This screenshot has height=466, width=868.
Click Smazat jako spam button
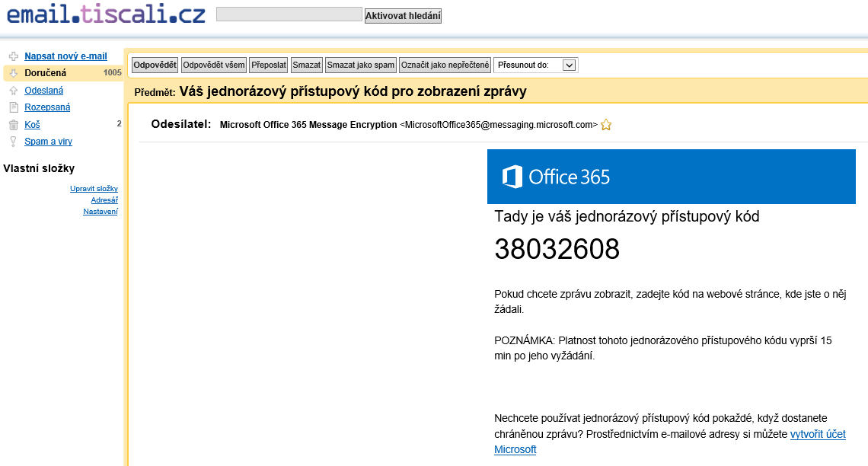click(x=361, y=65)
